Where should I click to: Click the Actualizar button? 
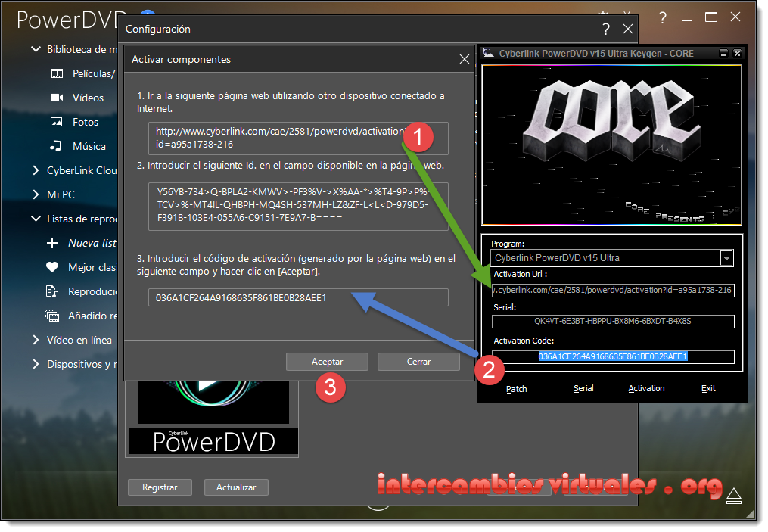[x=236, y=487]
